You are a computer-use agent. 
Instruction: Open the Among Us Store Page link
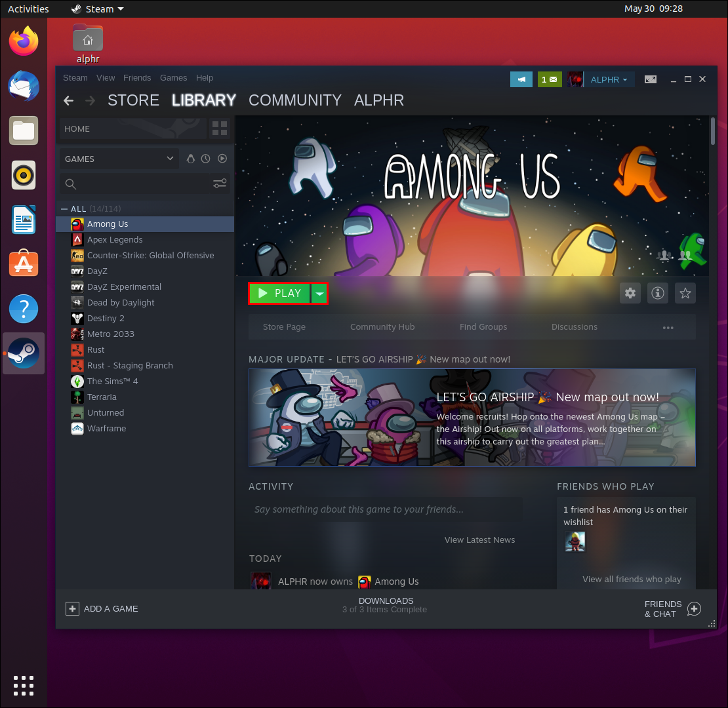tap(284, 326)
